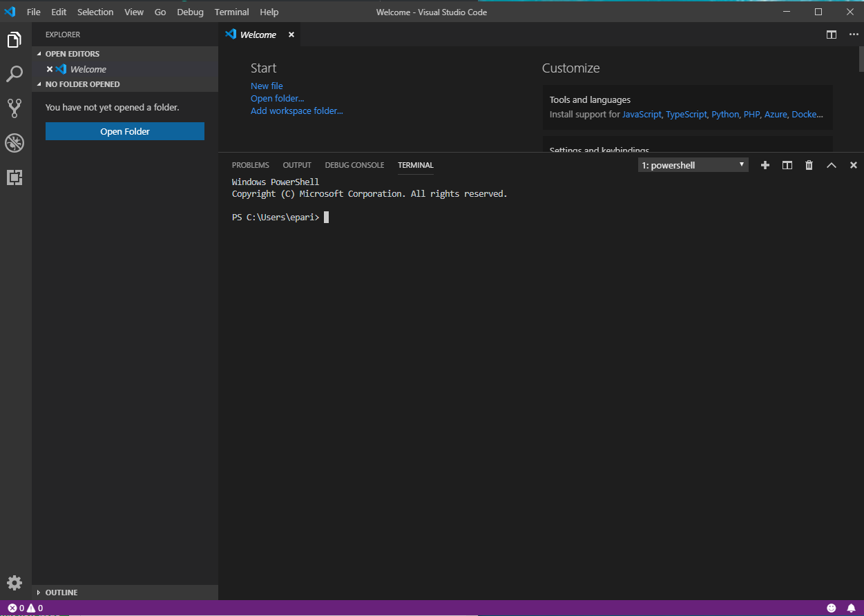The height and width of the screenshot is (616, 864).
Task: Select the powershell terminal dropdown
Action: click(693, 165)
